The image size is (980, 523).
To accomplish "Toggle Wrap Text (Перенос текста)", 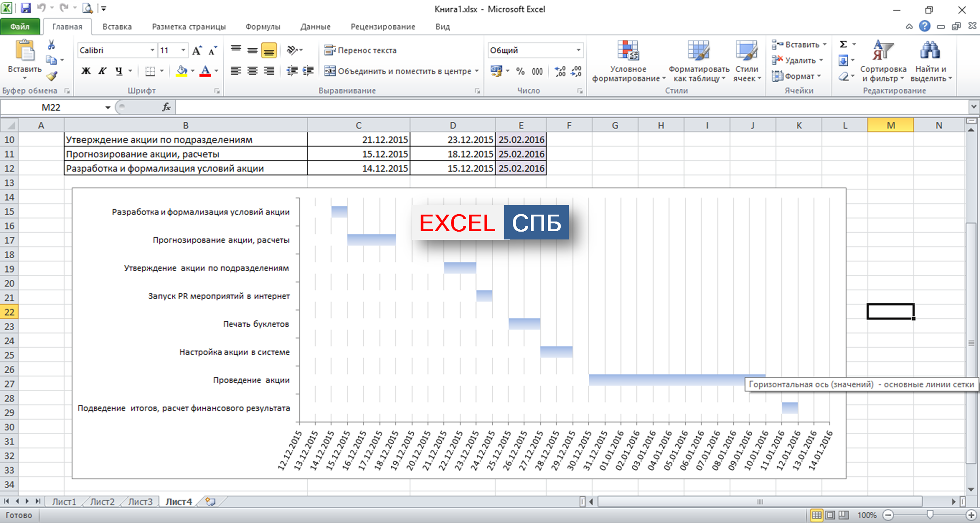I will pyautogui.click(x=360, y=50).
